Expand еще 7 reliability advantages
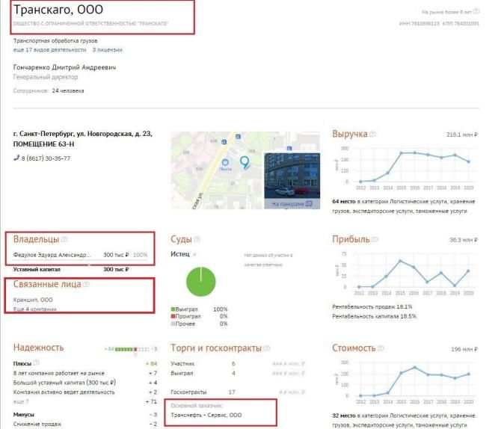Image resolution: width=504 pixels, height=429 pixels. (x=21, y=401)
